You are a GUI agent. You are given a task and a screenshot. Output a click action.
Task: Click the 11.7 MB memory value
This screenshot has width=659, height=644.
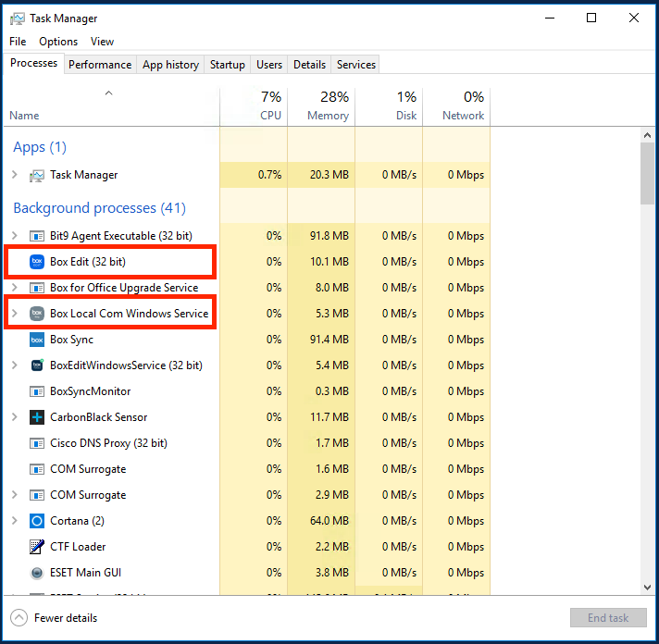tap(329, 417)
